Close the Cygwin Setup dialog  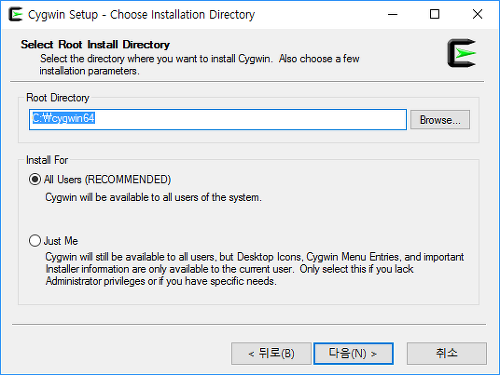click(x=477, y=14)
